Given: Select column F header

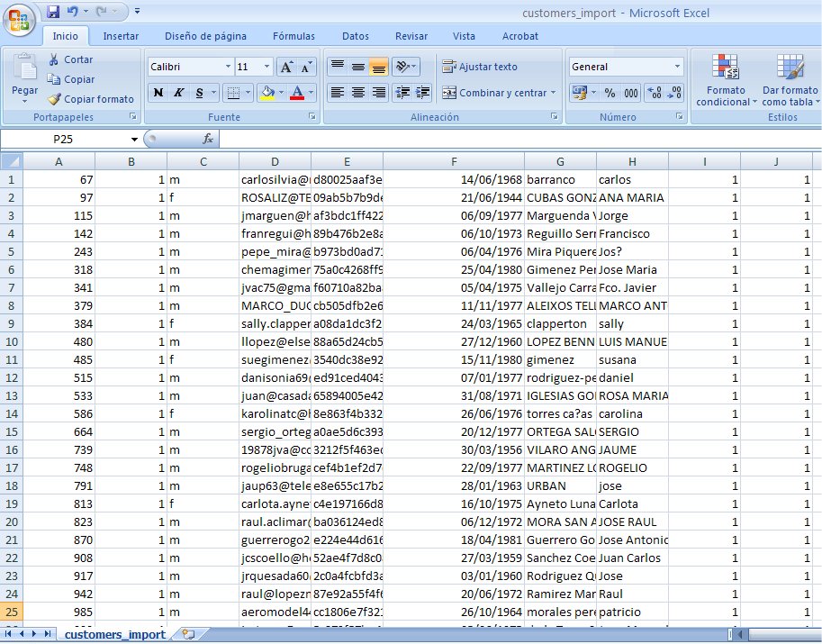Looking at the screenshot, I should pos(454,161).
